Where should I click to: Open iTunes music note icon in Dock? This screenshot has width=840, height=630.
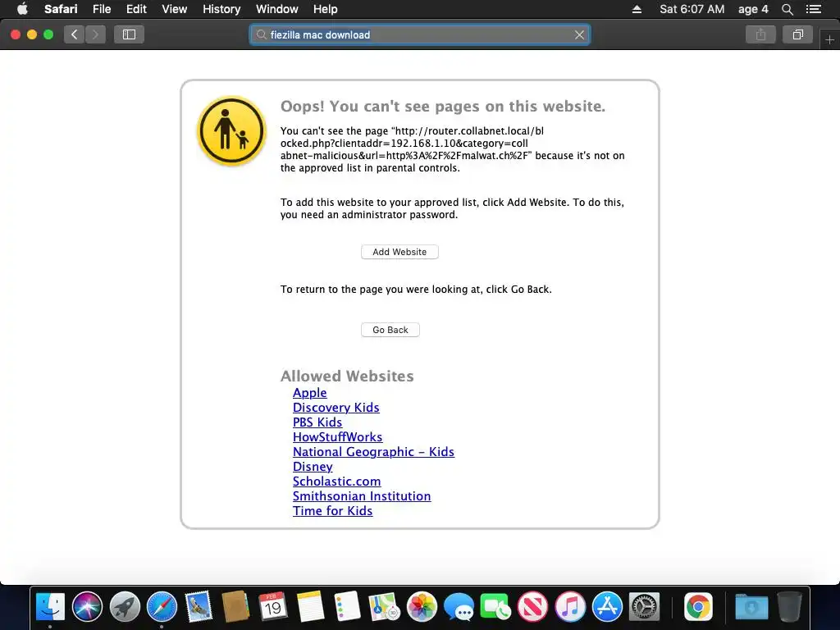click(570, 607)
